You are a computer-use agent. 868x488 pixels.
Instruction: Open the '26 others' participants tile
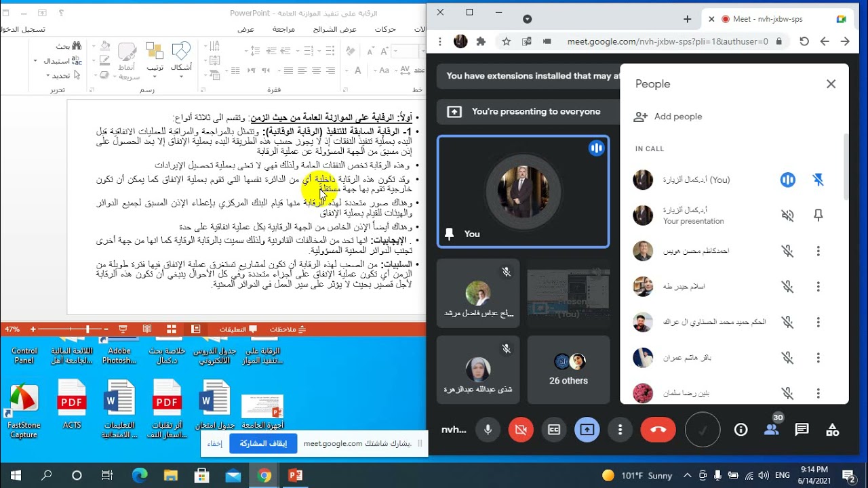click(x=568, y=369)
